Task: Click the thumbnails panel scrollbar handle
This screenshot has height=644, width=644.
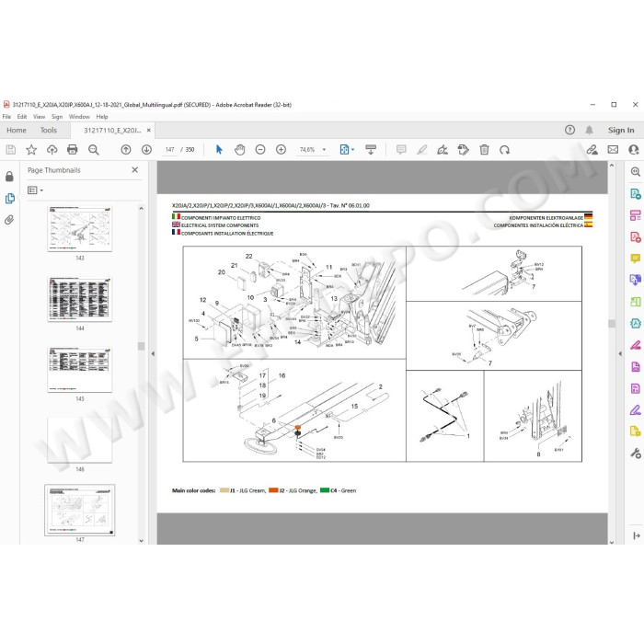Action: click(142, 346)
